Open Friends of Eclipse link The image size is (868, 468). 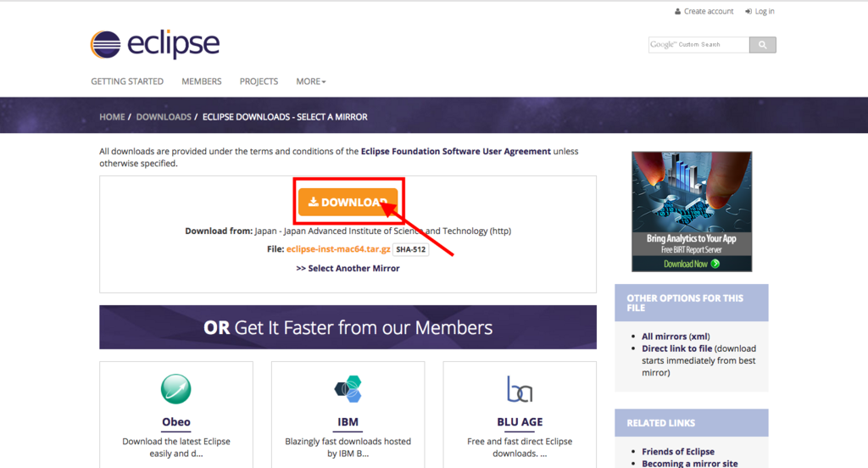click(678, 451)
